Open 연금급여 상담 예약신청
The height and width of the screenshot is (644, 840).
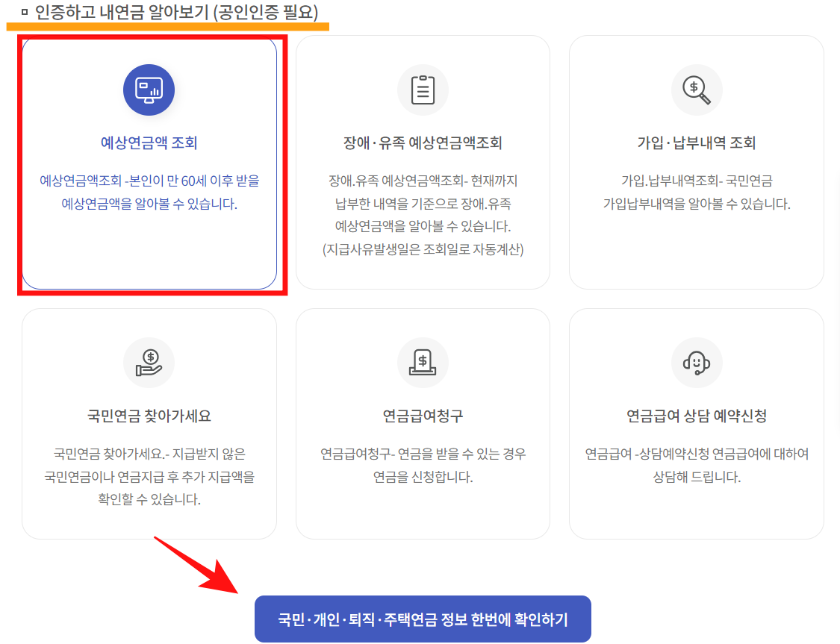[x=697, y=415]
